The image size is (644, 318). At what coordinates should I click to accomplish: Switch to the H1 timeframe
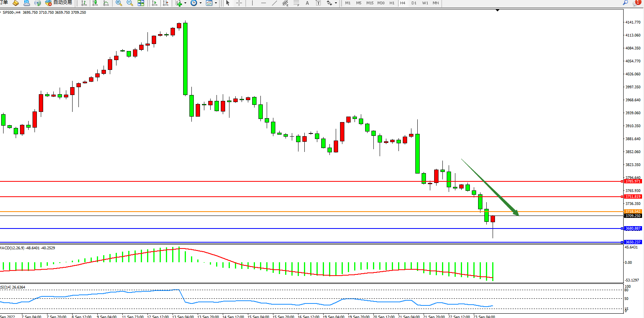(392, 3)
